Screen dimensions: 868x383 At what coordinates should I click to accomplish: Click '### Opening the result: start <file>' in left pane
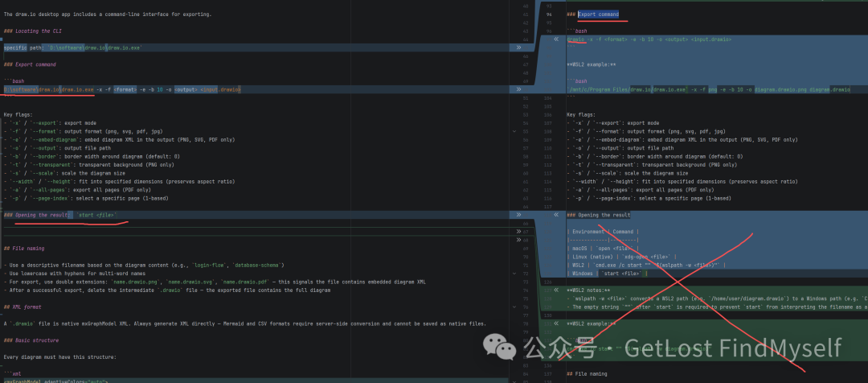pyautogui.click(x=60, y=215)
